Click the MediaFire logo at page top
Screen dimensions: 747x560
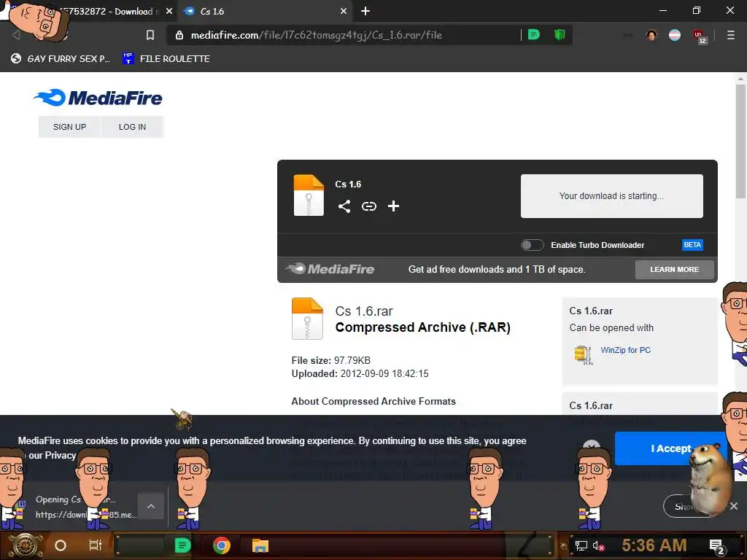tap(98, 98)
